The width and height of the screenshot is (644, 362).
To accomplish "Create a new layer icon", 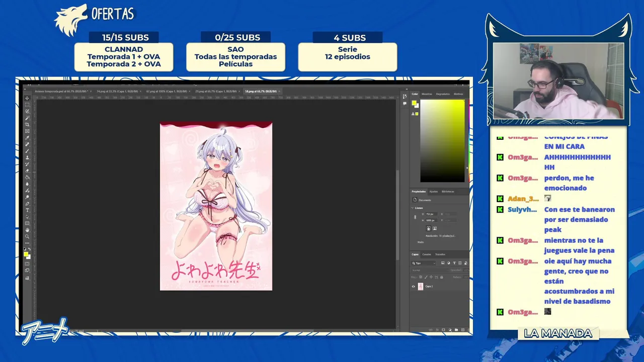I will (x=462, y=330).
